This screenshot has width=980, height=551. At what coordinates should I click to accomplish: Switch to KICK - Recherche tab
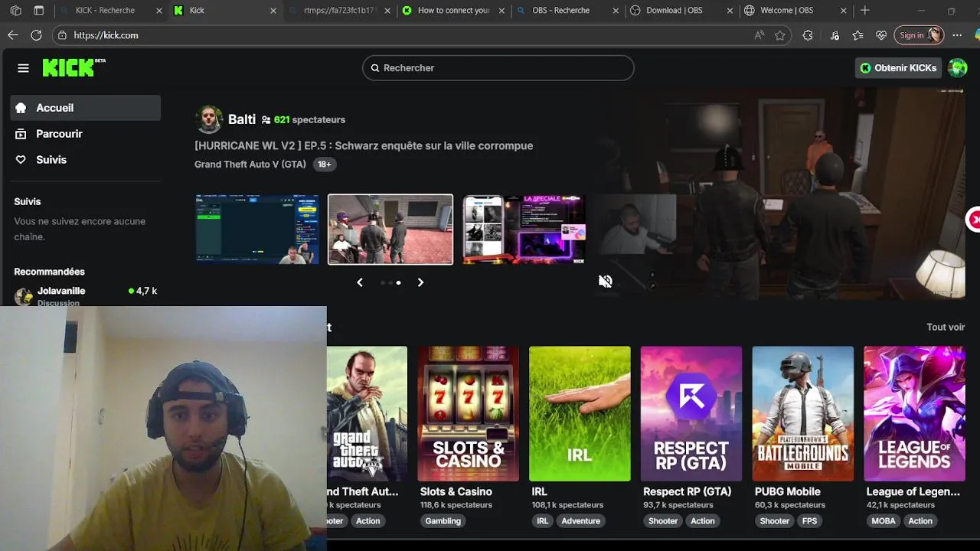105,11
